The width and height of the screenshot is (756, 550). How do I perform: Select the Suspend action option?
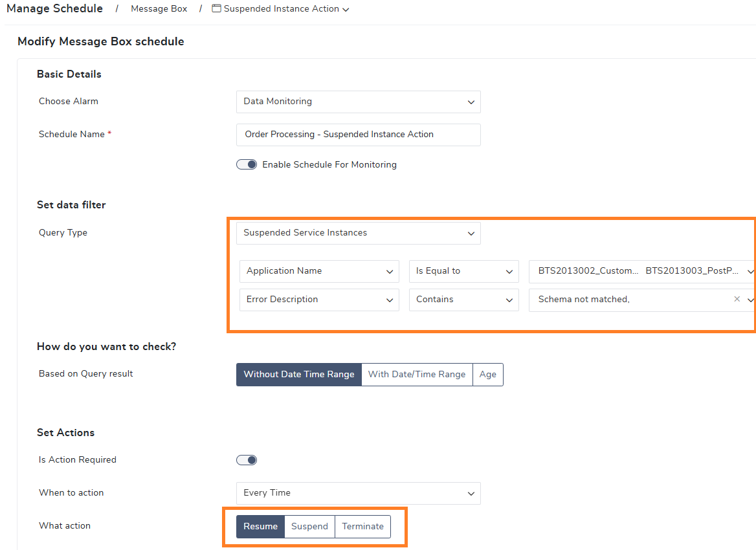[x=309, y=527]
